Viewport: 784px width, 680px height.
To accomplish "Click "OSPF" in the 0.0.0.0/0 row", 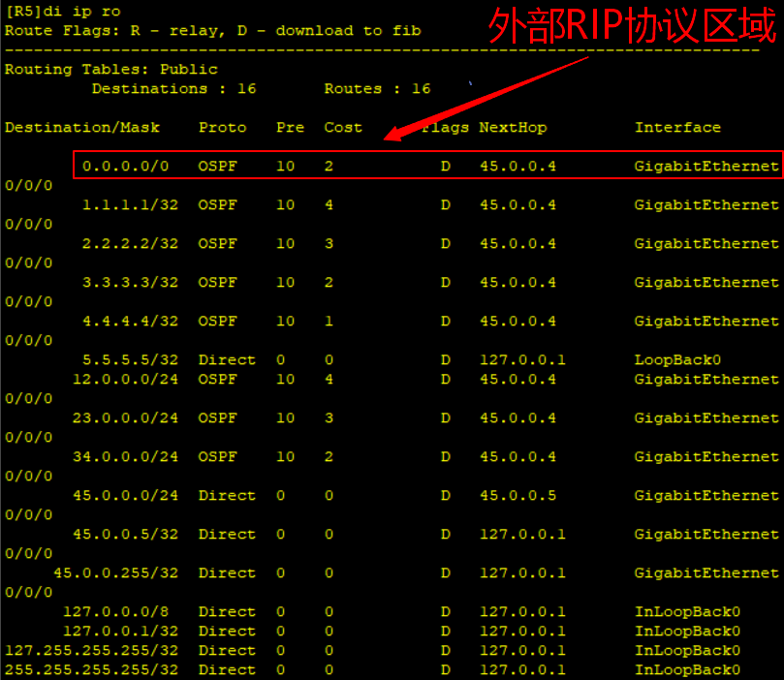I will (x=217, y=167).
